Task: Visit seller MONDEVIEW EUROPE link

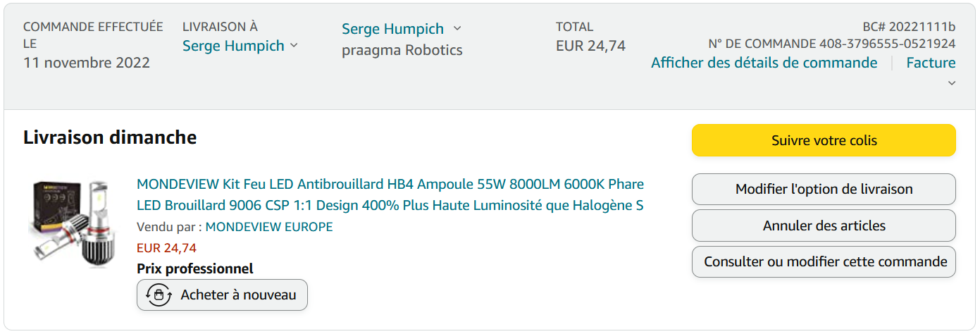Action: click(x=268, y=227)
